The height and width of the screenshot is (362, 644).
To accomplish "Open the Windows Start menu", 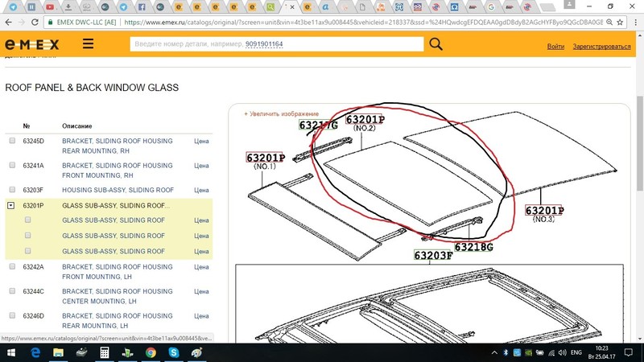I will (x=11, y=352).
